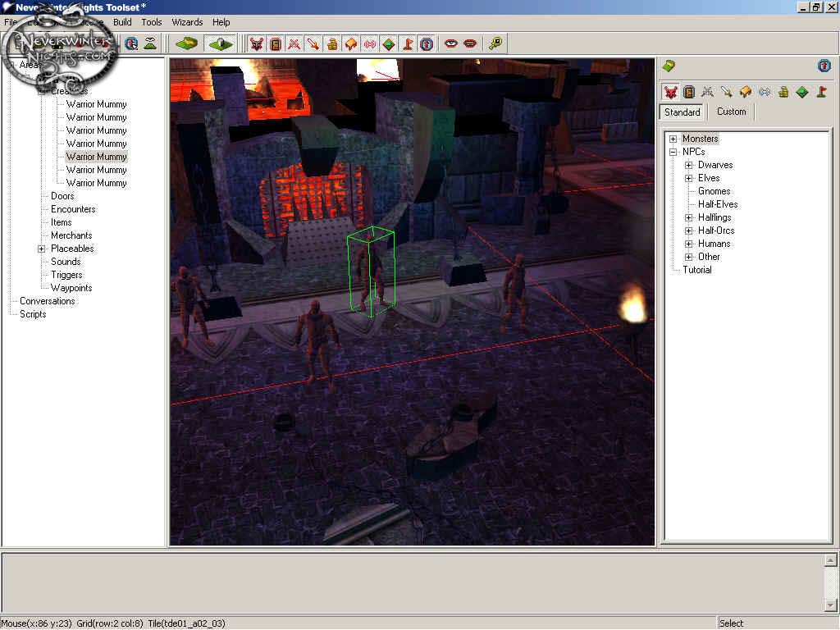The width and height of the screenshot is (840, 630).
Task: Select the Tutorial entry in the palette list
Action: (696, 270)
